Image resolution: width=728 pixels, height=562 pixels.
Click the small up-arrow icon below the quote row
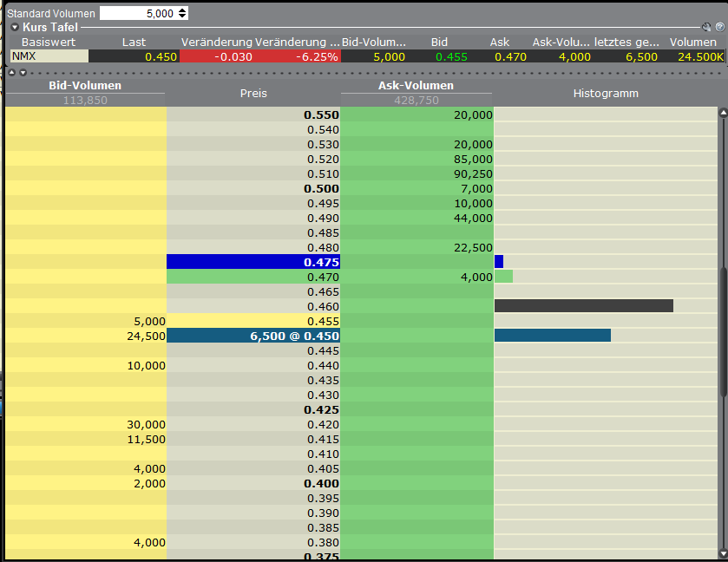[12, 73]
